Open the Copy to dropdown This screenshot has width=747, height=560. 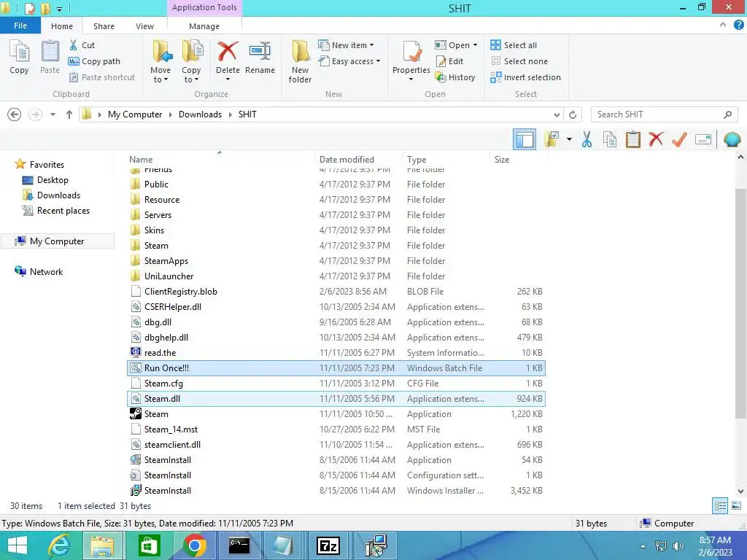(191, 61)
